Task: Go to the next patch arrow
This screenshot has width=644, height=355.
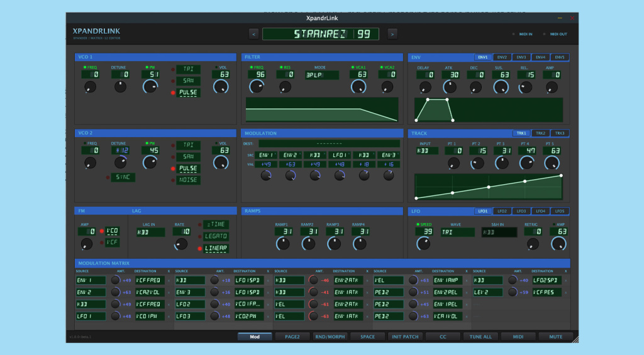Action: point(392,34)
